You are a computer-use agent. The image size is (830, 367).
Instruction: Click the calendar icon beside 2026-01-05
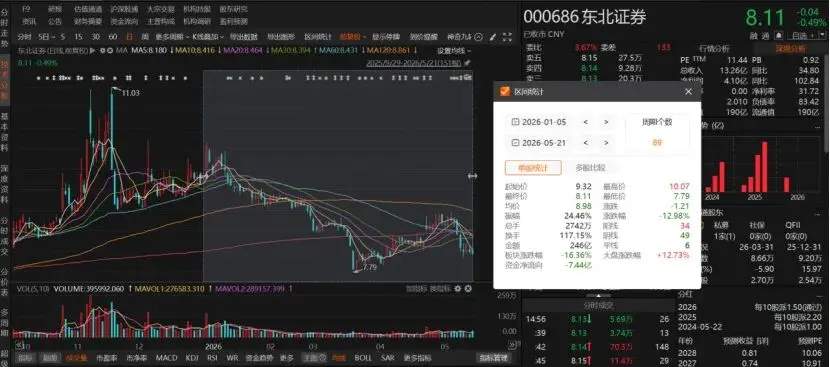pos(515,122)
